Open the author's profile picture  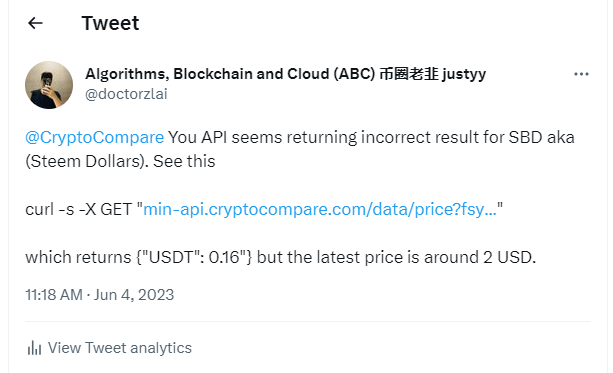(49, 85)
